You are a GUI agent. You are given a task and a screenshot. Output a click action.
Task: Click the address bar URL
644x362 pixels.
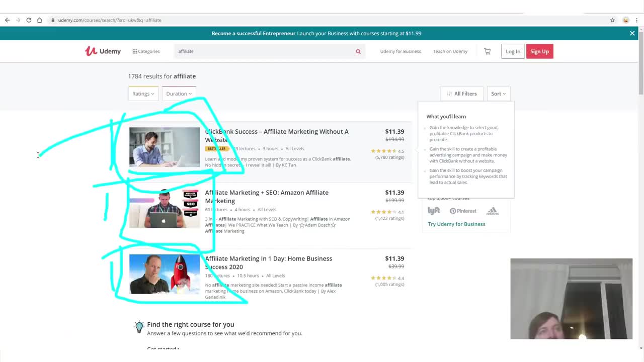(x=110, y=20)
